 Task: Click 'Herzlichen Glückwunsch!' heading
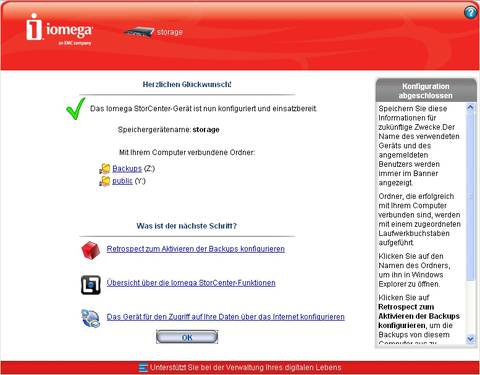coord(187,84)
